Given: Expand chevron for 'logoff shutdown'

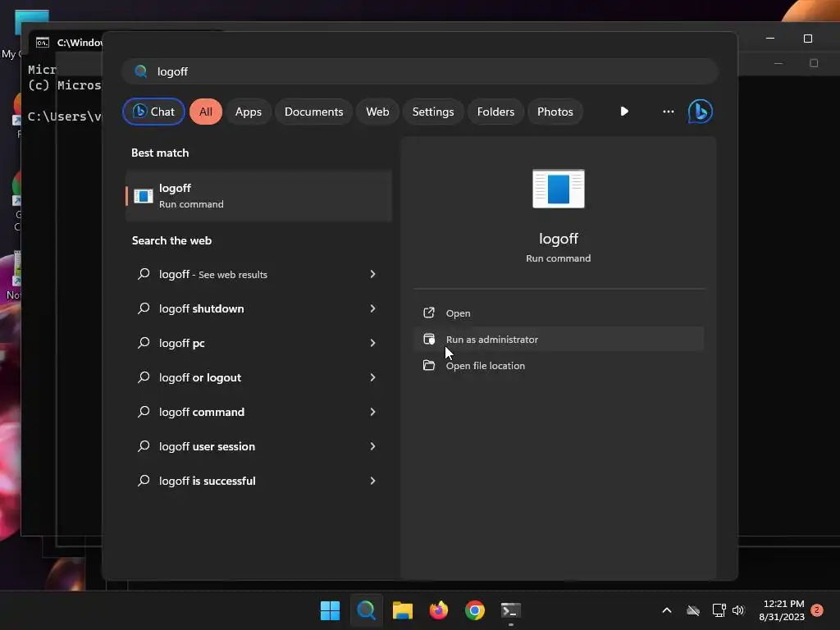Looking at the screenshot, I should (x=373, y=308).
